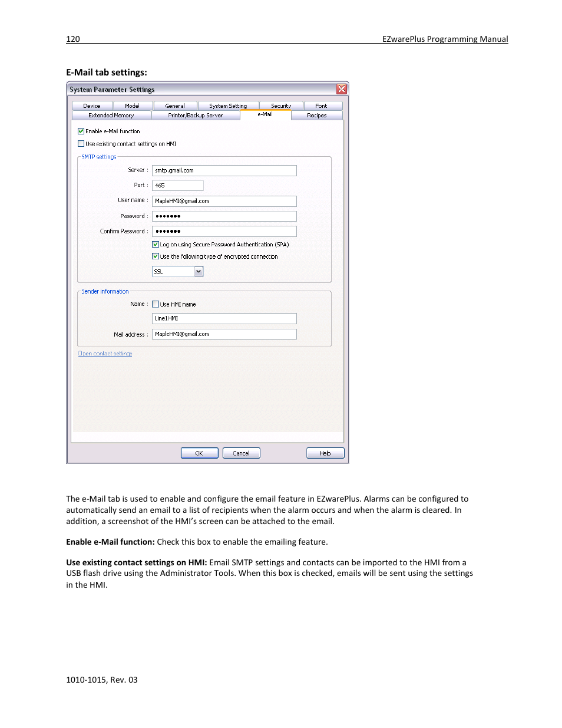
Task: Expand the SSL encryption dropdown
Action: click(x=199, y=272)
